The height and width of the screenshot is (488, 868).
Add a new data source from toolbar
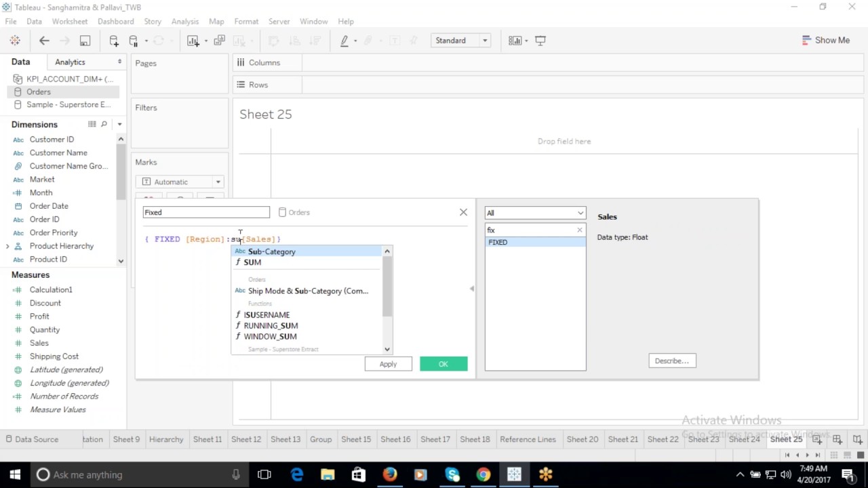114,41
